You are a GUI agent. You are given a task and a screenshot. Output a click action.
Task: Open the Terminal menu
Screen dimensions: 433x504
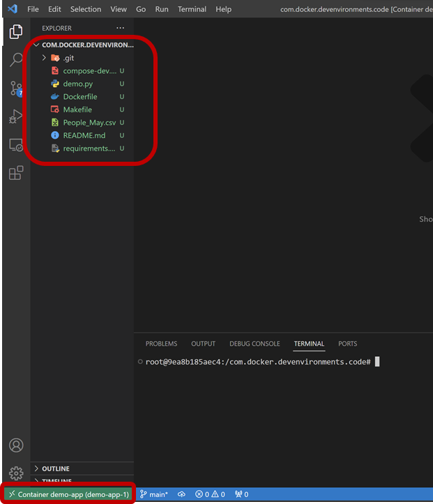(x=192, y=9)
